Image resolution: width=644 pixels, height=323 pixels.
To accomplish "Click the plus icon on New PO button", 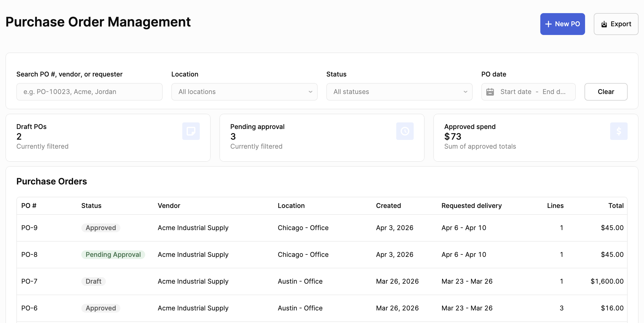I will (548, 24).
